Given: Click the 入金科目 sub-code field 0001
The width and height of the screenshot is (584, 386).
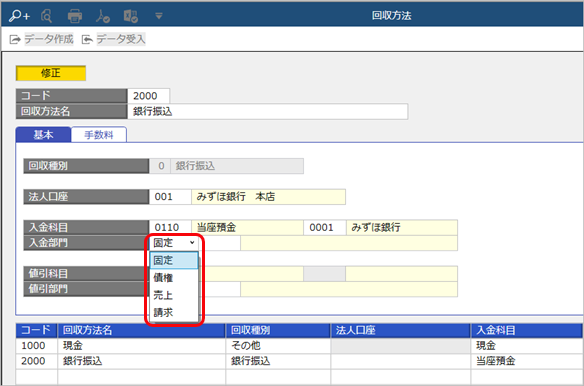Looking at the screenshot, I should coord(324,227).
